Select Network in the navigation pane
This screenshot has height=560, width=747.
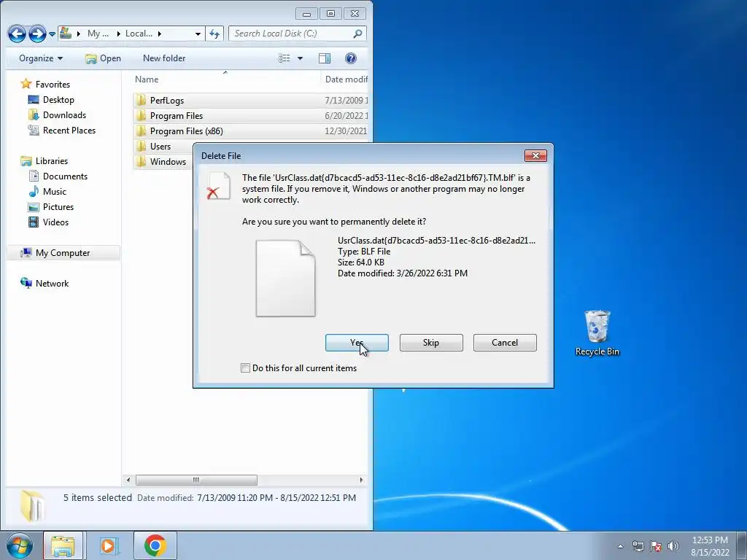click(52, 284)
